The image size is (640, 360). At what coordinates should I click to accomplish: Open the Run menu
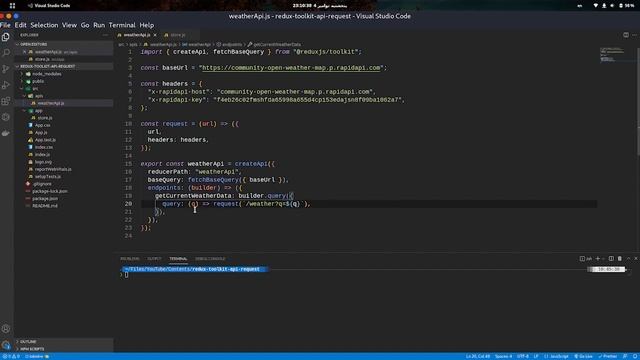coord(99,25)
